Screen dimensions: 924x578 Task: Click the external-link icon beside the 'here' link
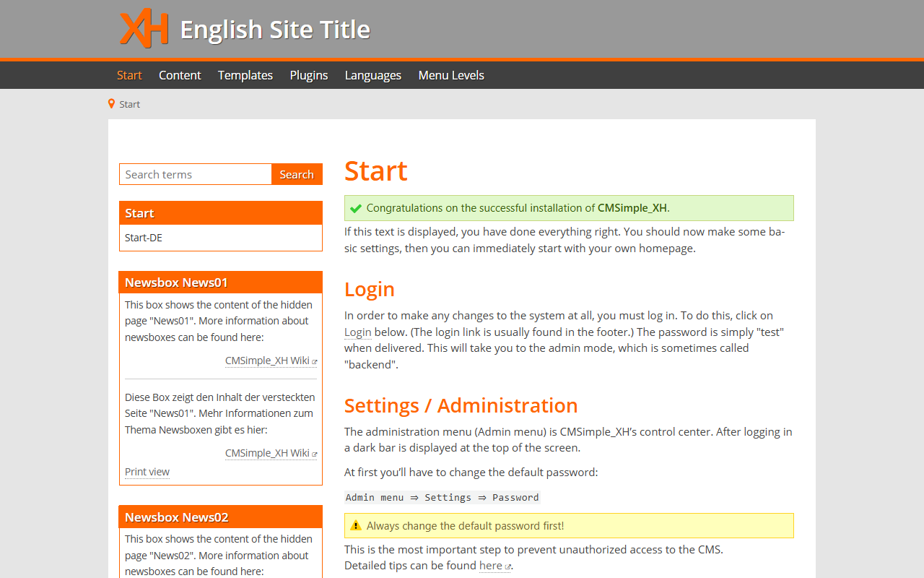coord(508,567)
